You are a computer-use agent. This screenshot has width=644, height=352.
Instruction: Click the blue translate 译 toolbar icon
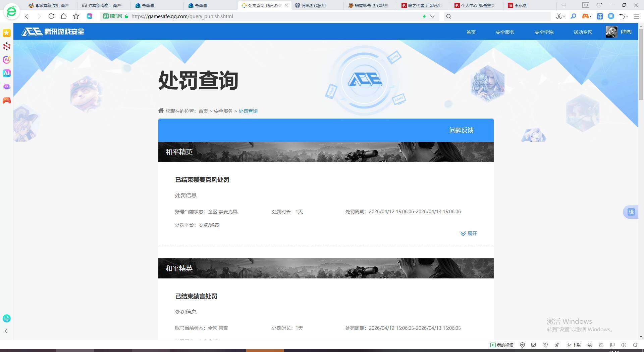(600, 16)
